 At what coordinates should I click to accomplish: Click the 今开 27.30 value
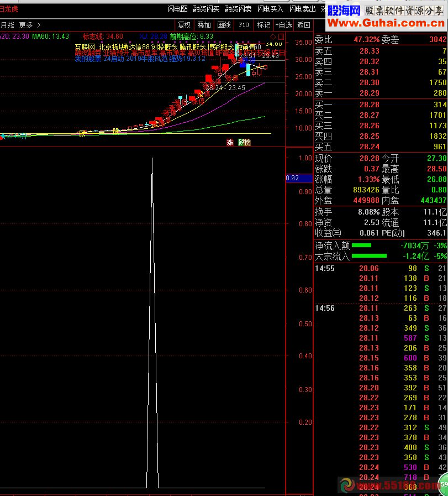coord(436,158)
